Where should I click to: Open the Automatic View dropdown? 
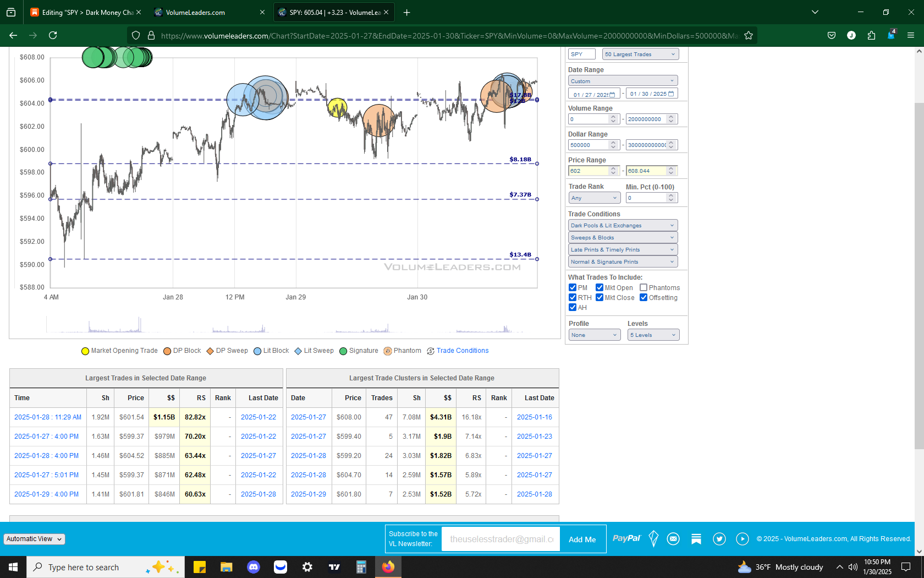35,539
